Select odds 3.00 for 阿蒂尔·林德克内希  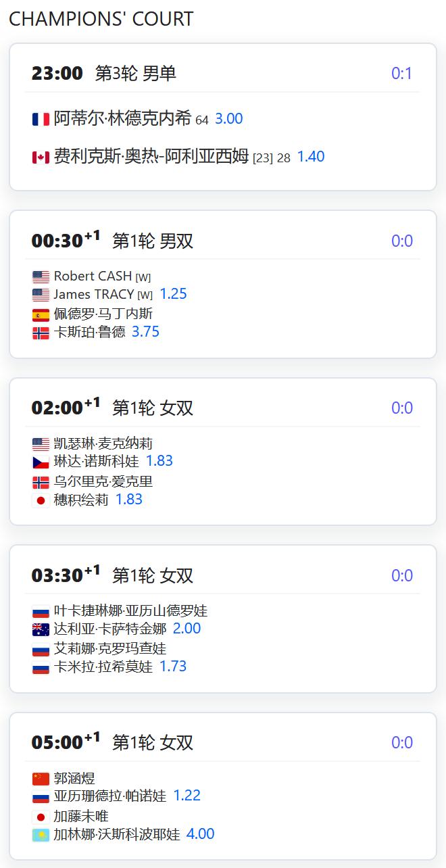click(228, 119)
